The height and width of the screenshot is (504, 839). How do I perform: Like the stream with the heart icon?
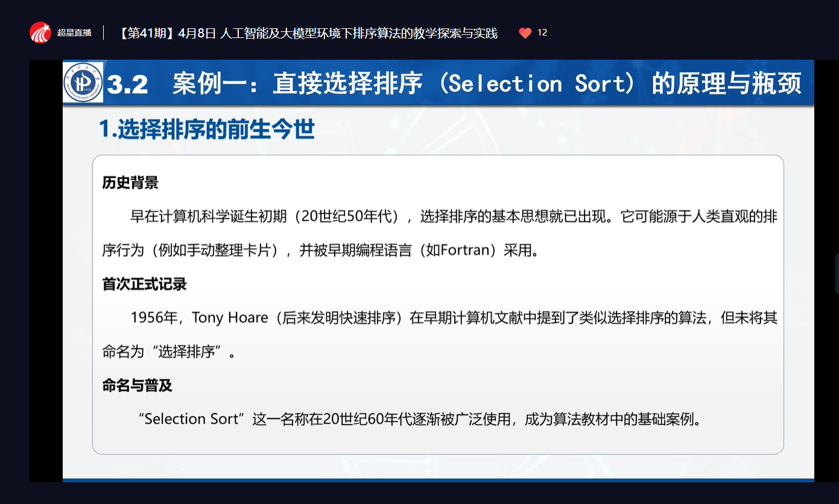coord(525,33)
